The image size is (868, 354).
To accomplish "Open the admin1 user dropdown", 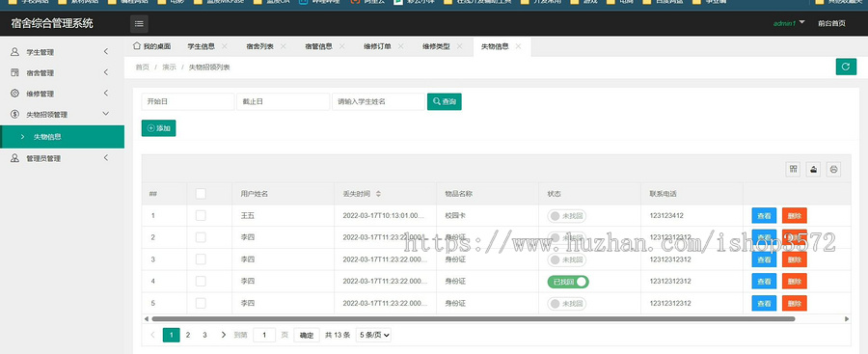I will point(789,23).
